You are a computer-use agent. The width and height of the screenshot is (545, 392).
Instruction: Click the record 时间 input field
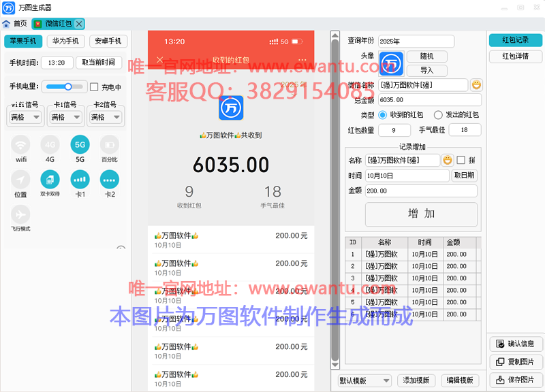click(x=407, y=176)
